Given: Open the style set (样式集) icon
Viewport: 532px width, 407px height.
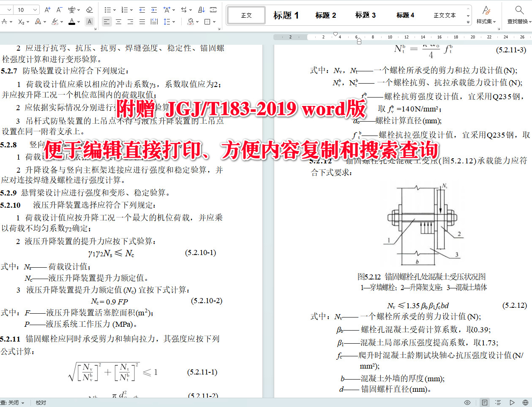Looking at the screenshot, I should click(486, 14).
